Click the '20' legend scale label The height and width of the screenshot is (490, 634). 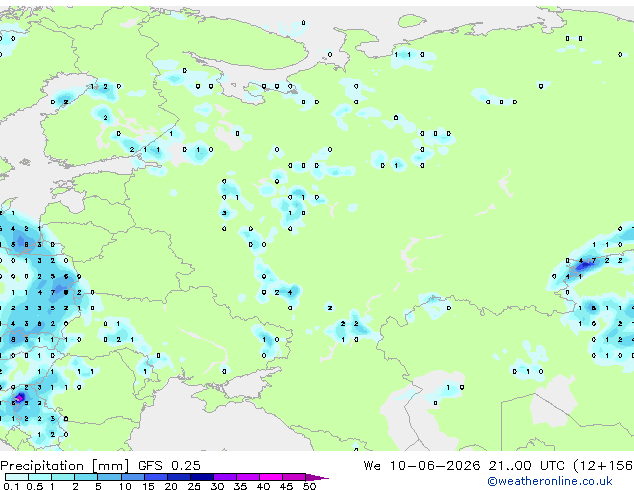pos(171,486)
